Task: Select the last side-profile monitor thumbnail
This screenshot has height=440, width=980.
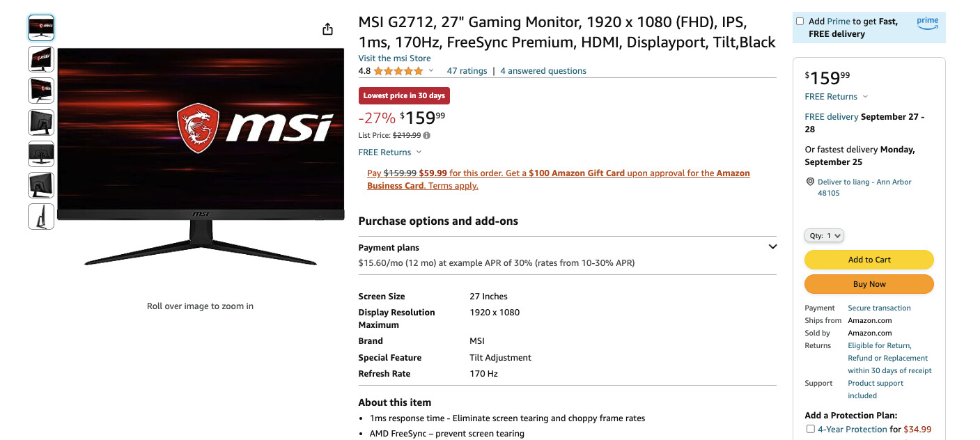Action: coord(41,217)
